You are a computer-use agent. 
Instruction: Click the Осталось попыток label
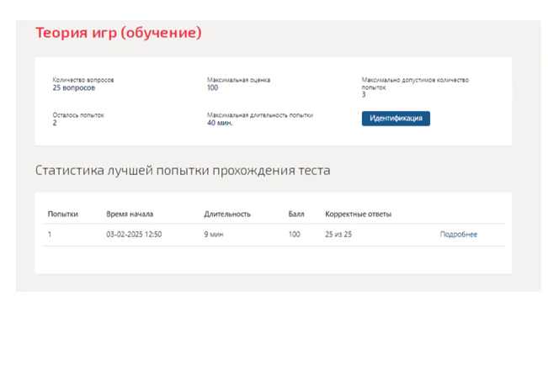click(x=78, y=115)
